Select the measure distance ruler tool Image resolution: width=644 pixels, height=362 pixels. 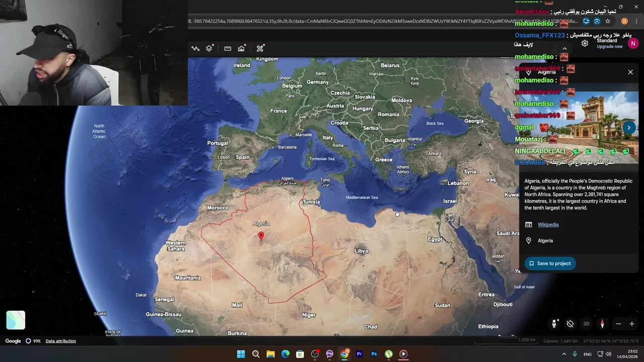click(x=227, y=48)
